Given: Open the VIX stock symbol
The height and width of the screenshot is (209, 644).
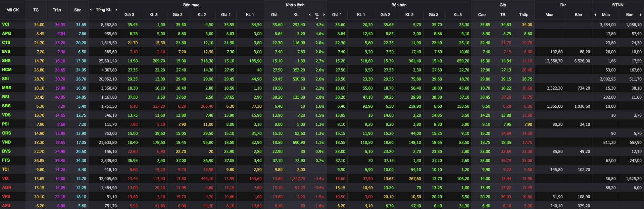Looking at the screenshot, I should pos(5,178).
